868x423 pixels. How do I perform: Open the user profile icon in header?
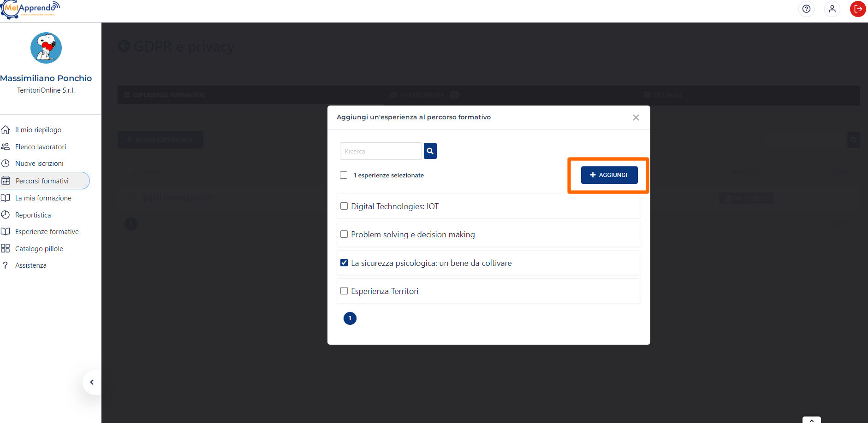point(832,9)
